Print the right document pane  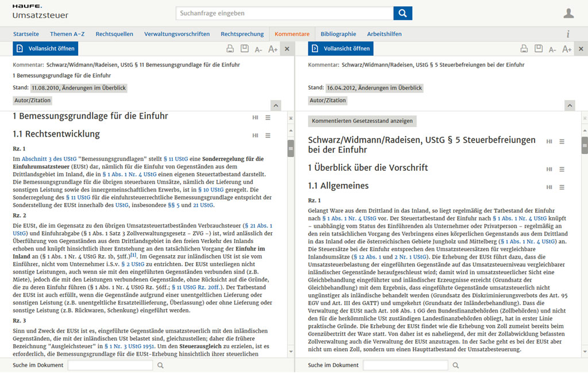point(524,49)
